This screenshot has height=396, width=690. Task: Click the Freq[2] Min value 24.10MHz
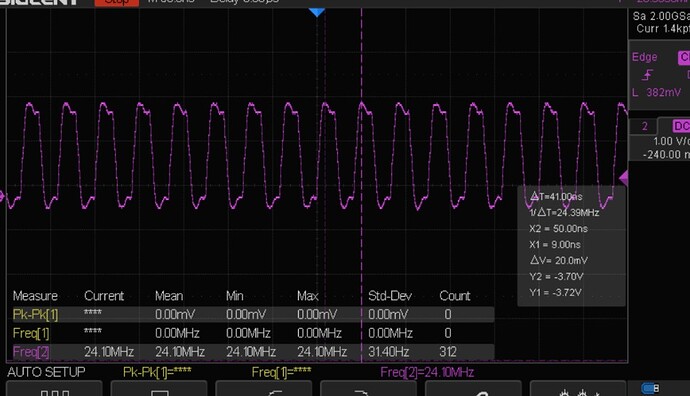tap(251, 352)
